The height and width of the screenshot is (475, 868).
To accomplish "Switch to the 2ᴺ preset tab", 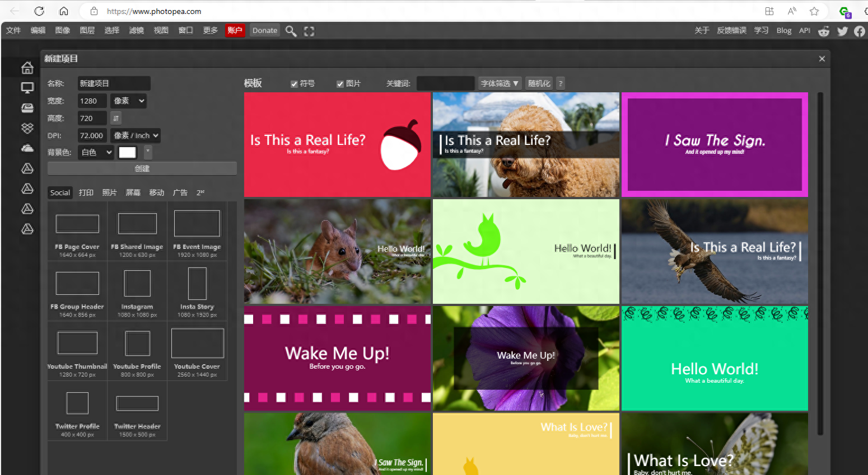I will (200, 192).
